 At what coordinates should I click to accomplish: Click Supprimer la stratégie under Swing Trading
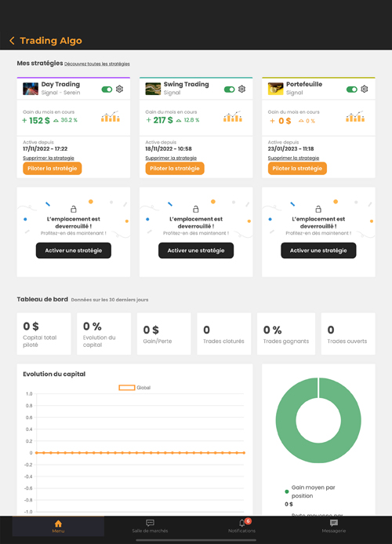point(171,158)
